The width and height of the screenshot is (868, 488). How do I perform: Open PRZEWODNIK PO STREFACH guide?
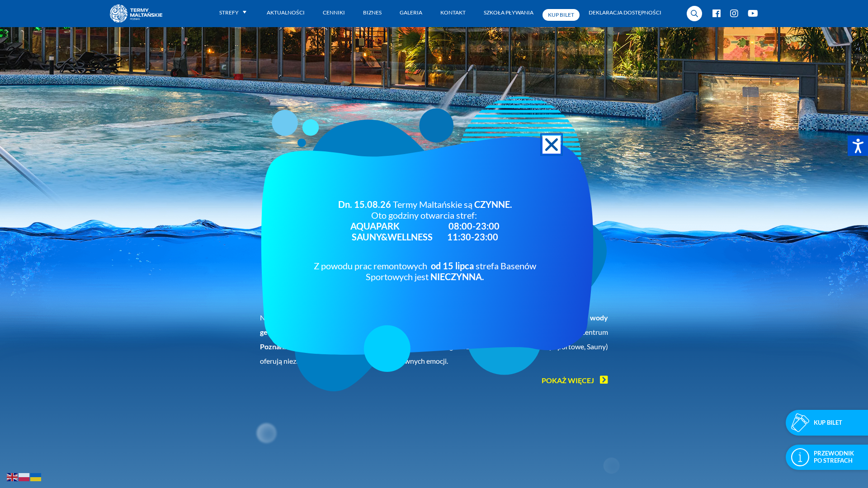click(827, 457)
